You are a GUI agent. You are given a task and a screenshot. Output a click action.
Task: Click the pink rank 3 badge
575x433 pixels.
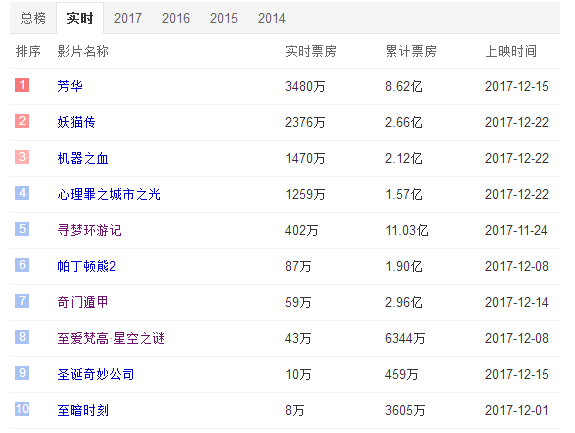[22, 157]
